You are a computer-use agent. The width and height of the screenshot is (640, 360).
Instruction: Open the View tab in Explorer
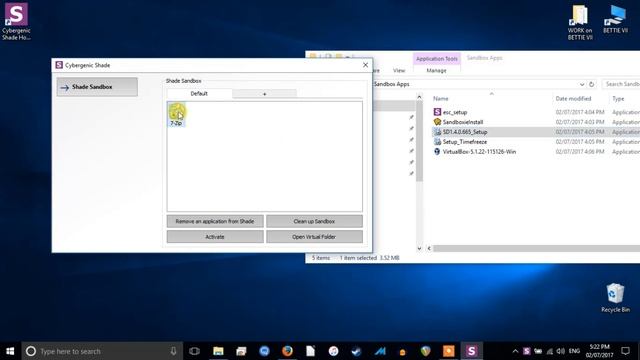click(399, 71)
